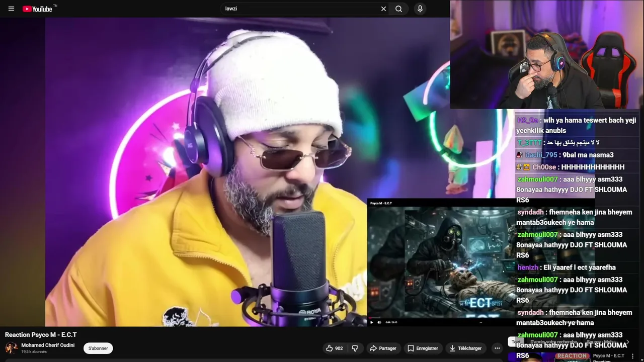644x362 pixels.
Task: Download the video with Télécharger
Action: click(x=465, y=348)
